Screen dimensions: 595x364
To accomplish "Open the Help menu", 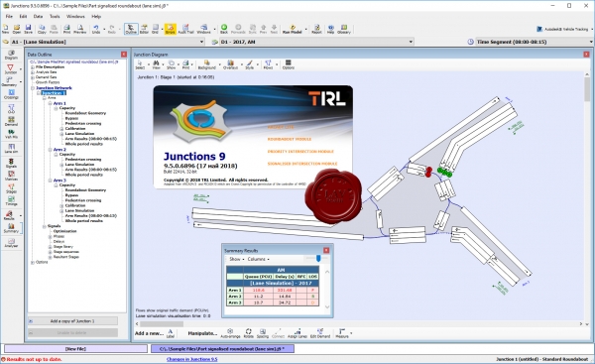I will click(x=96, y=16).
